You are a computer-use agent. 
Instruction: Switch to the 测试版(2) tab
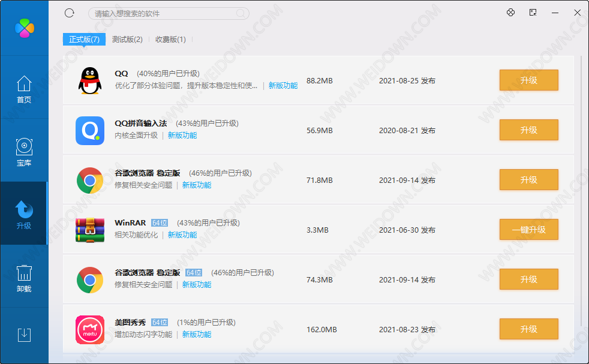(x=127, y=39)
